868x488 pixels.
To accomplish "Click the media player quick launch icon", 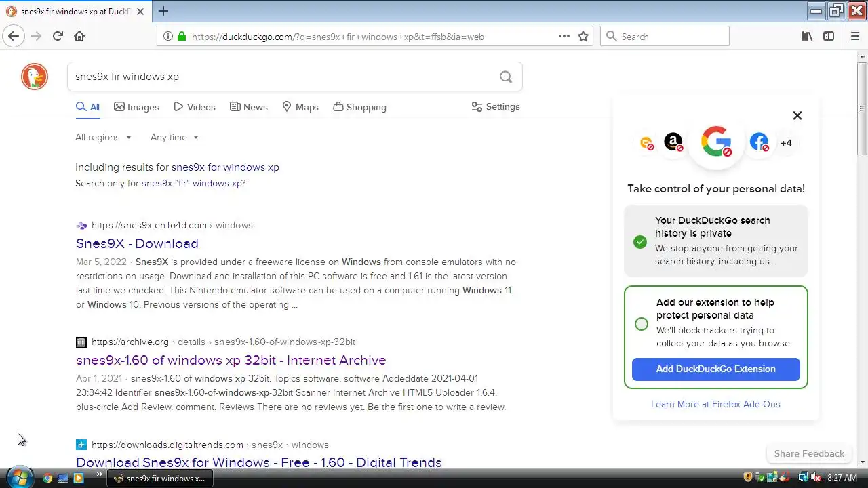I will click(x=78, y=478).
